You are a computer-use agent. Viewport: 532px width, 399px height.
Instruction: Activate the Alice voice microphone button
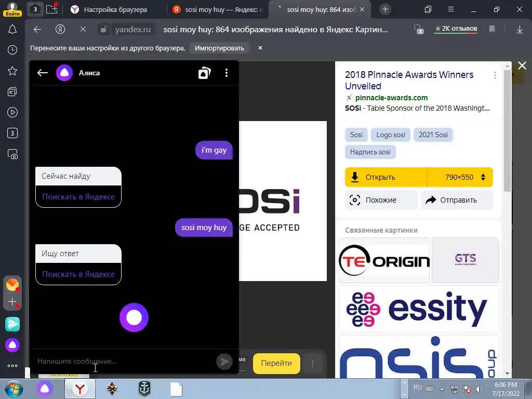click(134, 317)
